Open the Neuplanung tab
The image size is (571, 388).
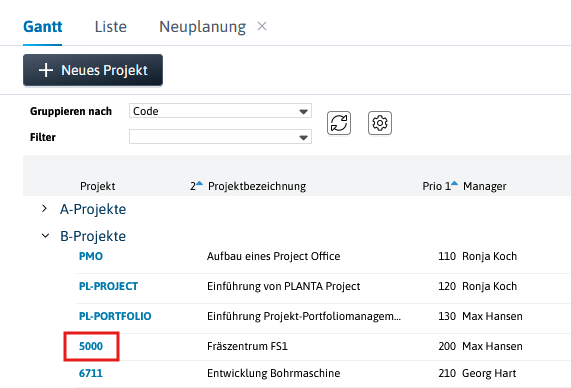click(202, 27)
